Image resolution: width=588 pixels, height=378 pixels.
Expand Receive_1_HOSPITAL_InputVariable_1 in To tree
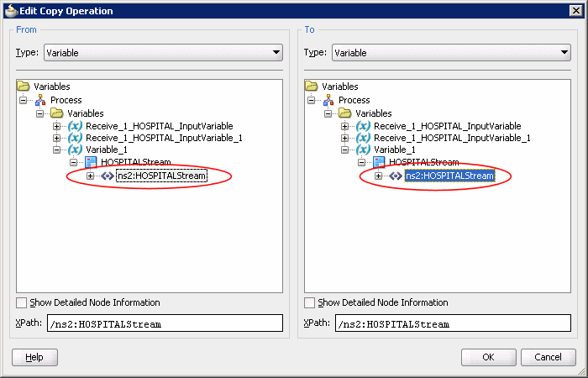[345, 138]
